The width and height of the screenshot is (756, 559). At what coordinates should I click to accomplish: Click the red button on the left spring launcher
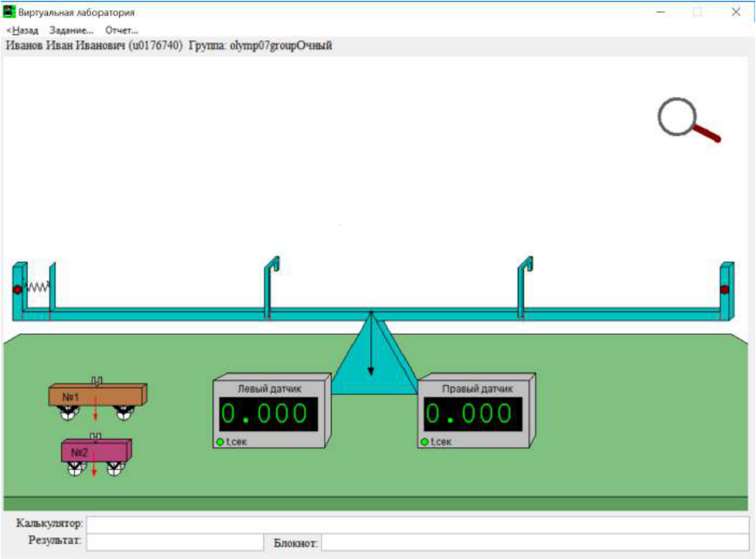[x=17, y=289]
